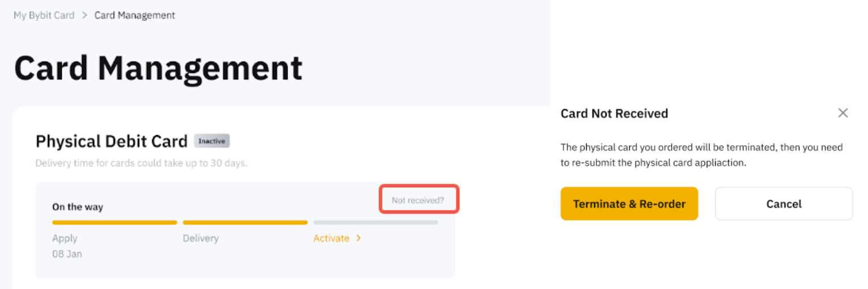Click the Inactive status badge
868x289 pixels.
212,141
